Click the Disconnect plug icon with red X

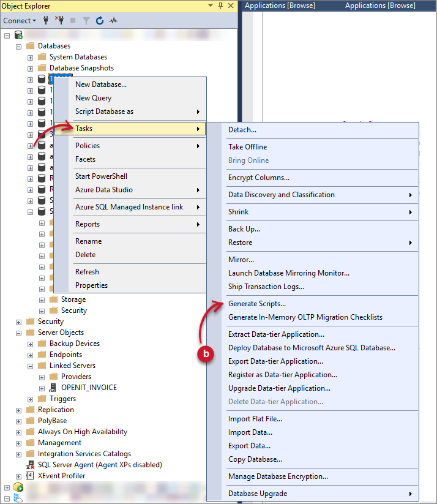point(59,20)
